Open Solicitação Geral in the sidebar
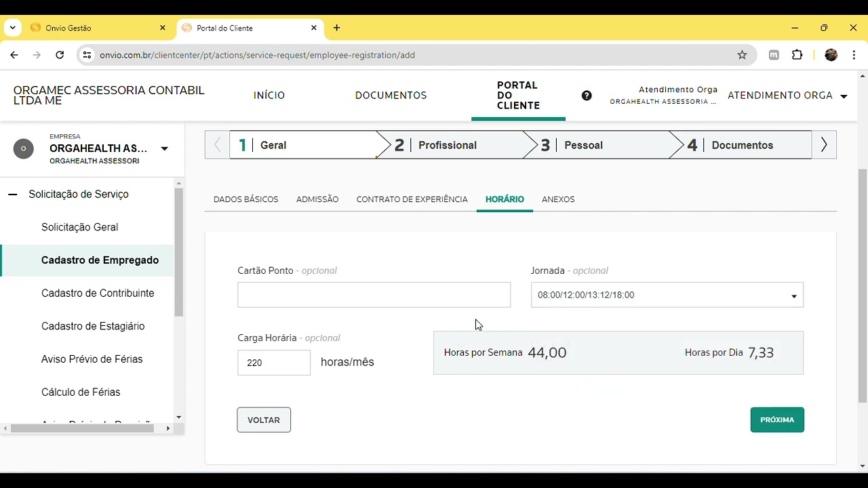Screen dimensions: 868x488 80,227
